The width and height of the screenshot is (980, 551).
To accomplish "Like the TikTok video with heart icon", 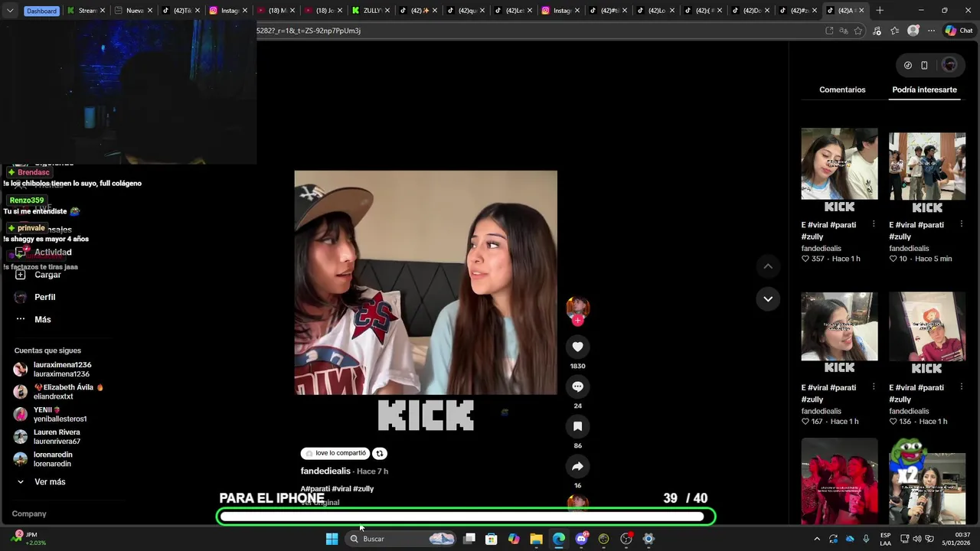I will pos(577,347).
